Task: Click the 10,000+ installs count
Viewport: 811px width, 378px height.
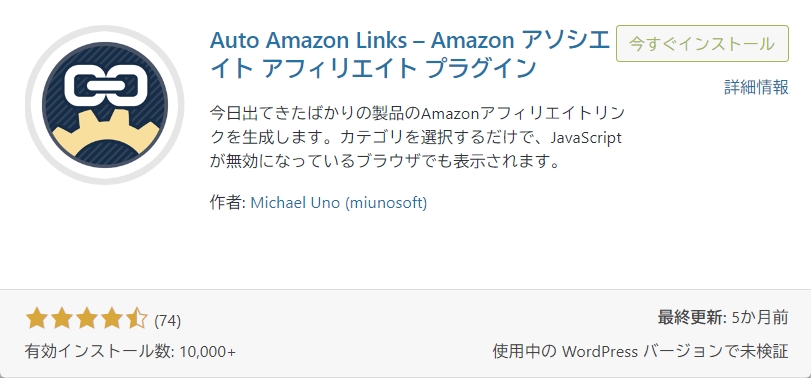Action: [x=207, y=352]
